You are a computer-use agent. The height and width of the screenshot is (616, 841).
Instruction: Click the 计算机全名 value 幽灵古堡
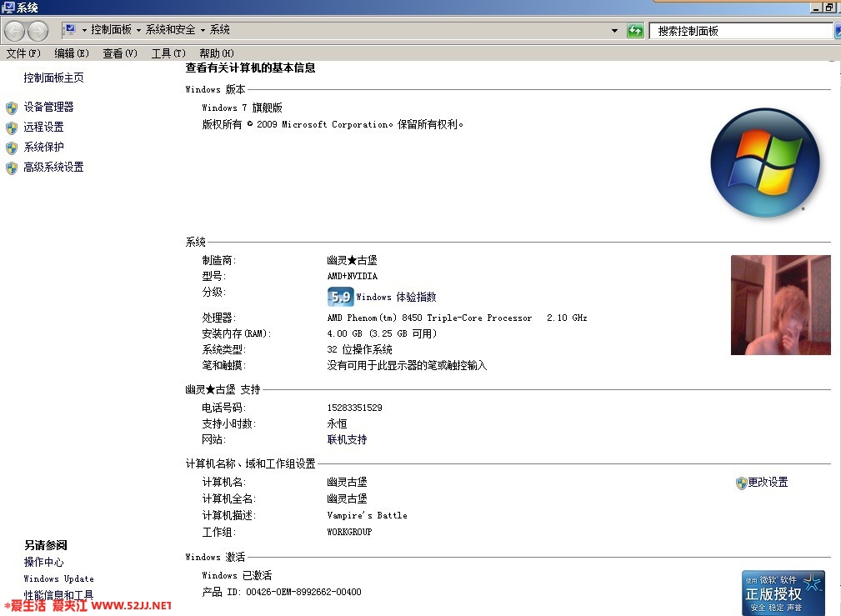(347, 498)
